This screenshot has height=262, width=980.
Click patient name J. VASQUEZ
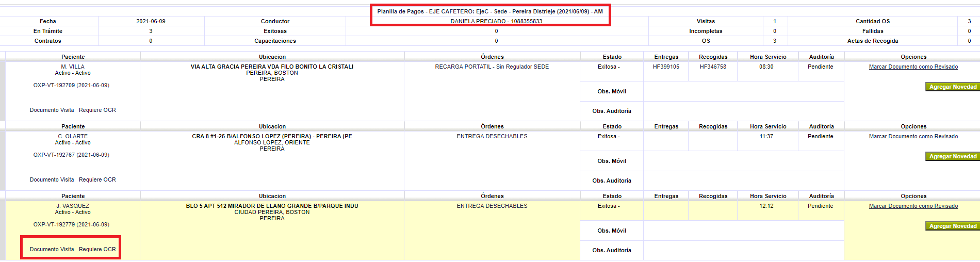tap(73, 206)
